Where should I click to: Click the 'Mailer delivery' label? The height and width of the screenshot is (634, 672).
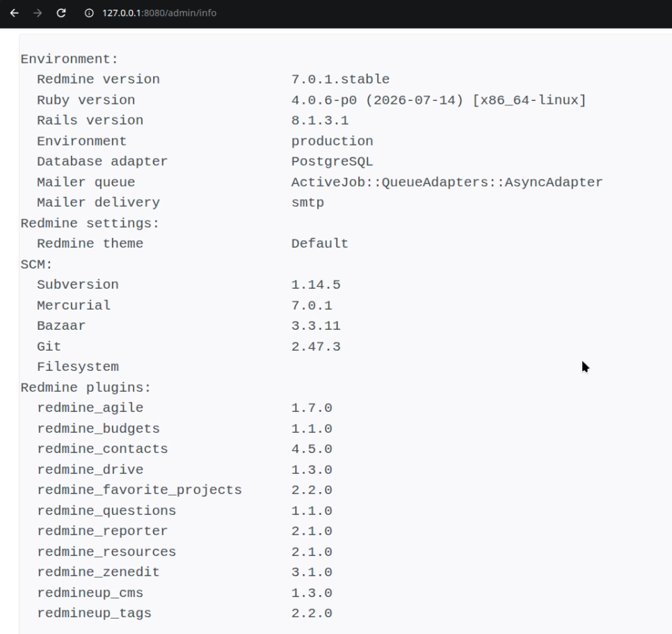98,203
